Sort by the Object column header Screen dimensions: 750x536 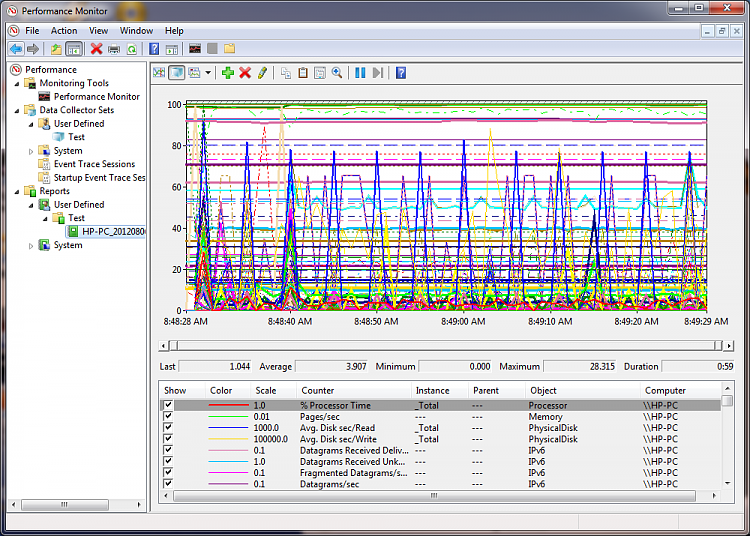pyautogui.click(x=582, y=390)
